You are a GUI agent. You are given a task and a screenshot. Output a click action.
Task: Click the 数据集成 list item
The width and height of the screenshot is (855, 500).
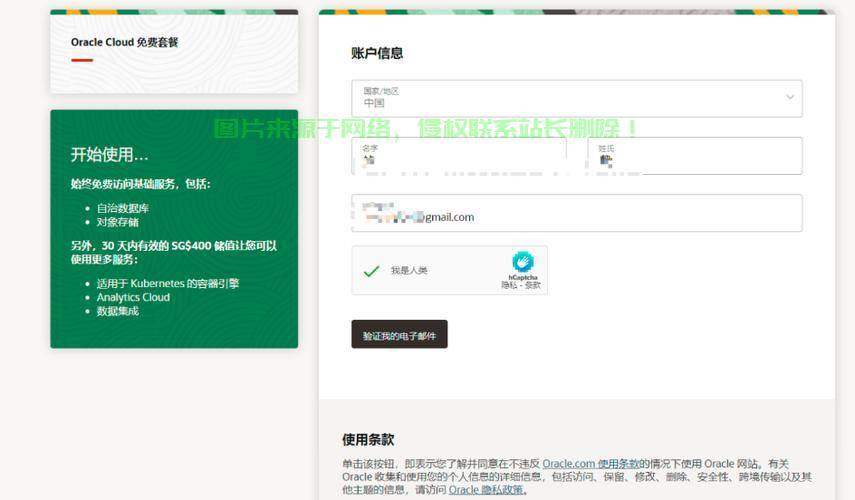[118, 311]
